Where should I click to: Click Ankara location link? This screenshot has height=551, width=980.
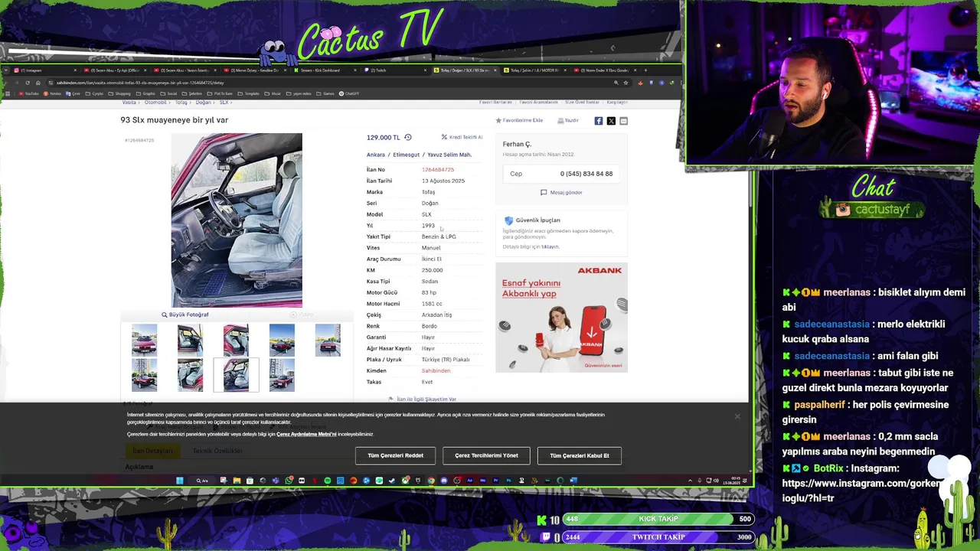tap(375, 155)
